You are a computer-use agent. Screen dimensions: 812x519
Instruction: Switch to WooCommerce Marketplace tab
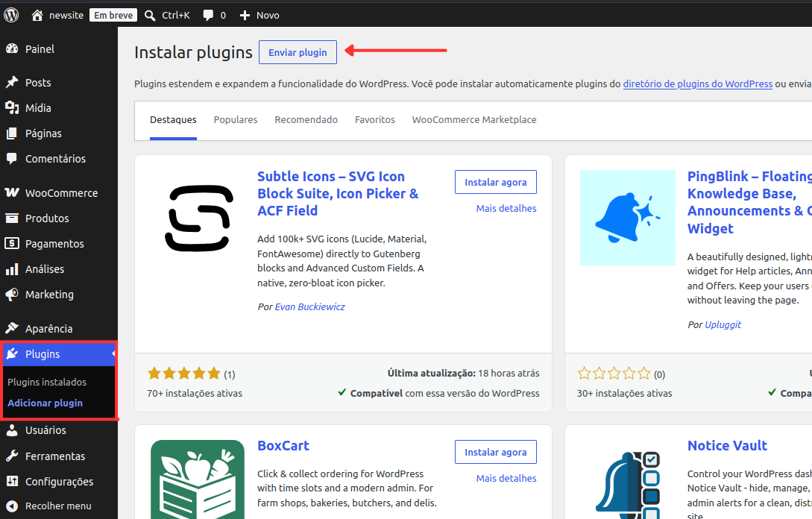(474, 120)
